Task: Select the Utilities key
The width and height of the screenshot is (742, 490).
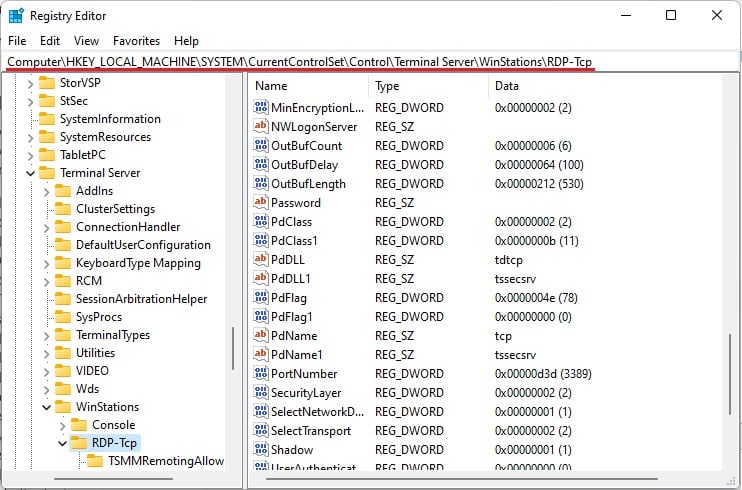Action: tap(95, 353)
